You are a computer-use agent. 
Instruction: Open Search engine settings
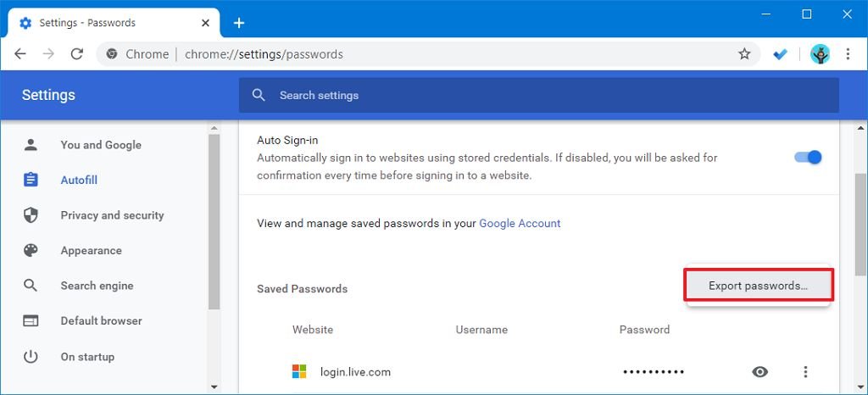pos(97,286)
